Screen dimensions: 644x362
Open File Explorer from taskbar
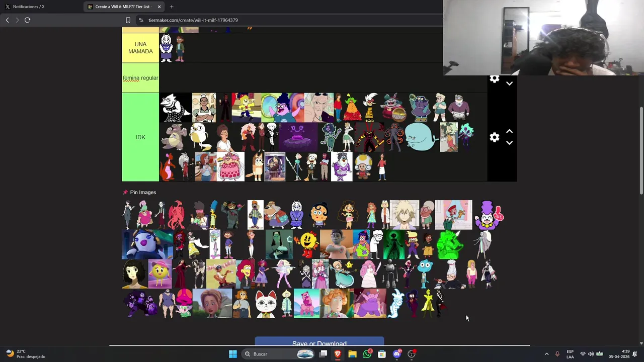click(352, 354)
